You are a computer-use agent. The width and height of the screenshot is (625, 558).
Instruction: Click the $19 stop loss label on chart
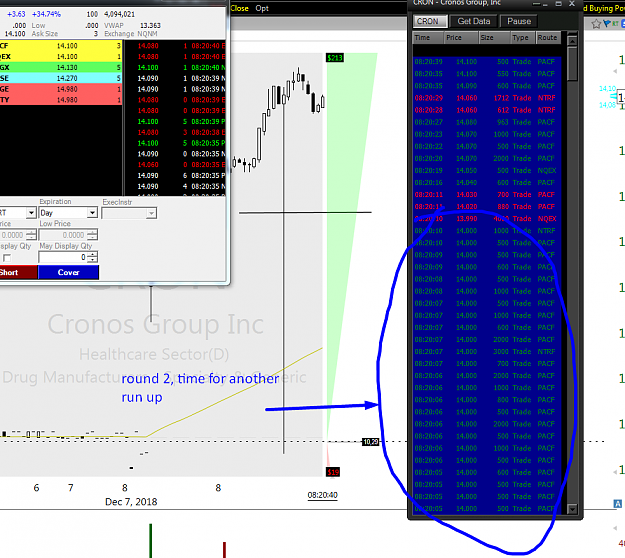coord(333,472)
